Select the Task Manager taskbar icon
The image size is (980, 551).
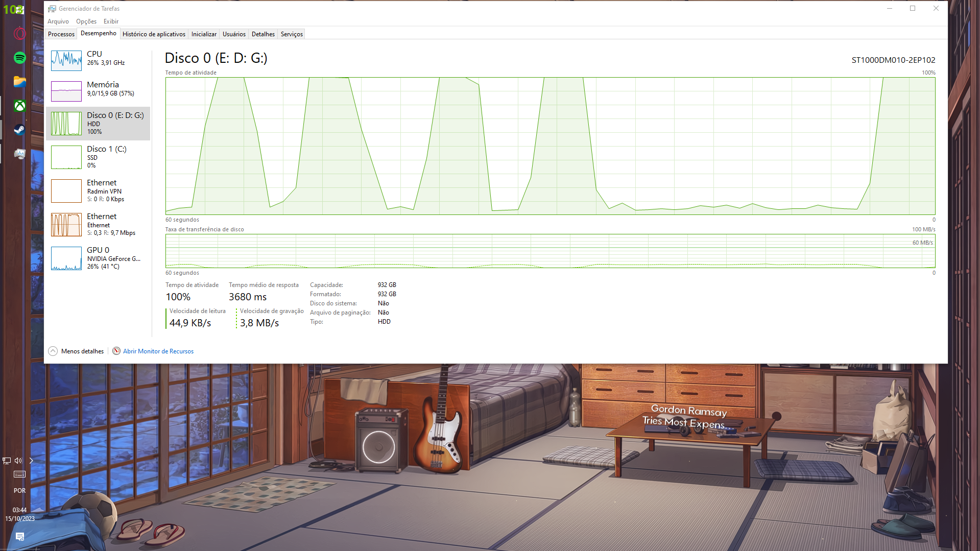tap(19, 154)
